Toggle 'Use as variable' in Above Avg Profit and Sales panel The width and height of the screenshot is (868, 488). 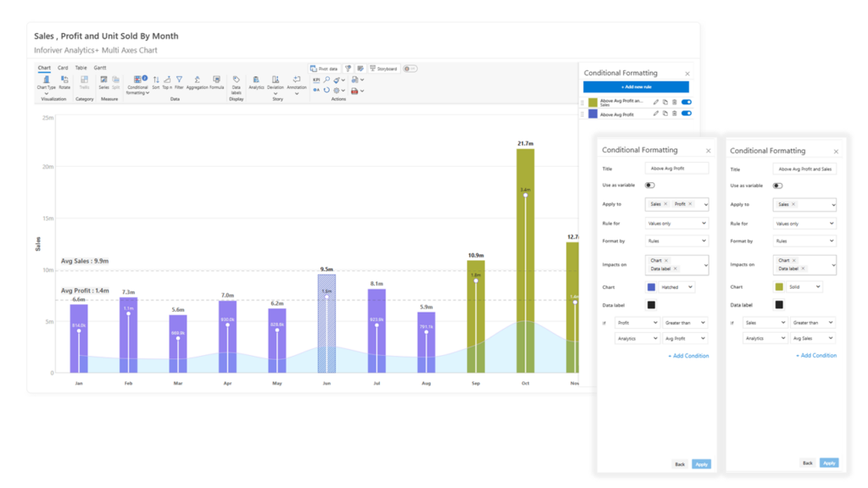(x=778, y=186)
